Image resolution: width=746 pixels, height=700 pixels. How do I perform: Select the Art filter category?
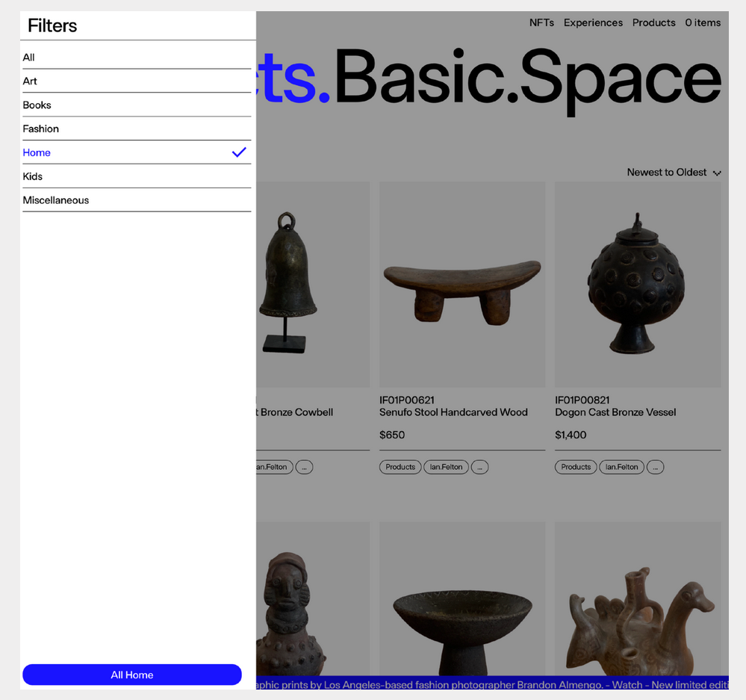(137, 81)
